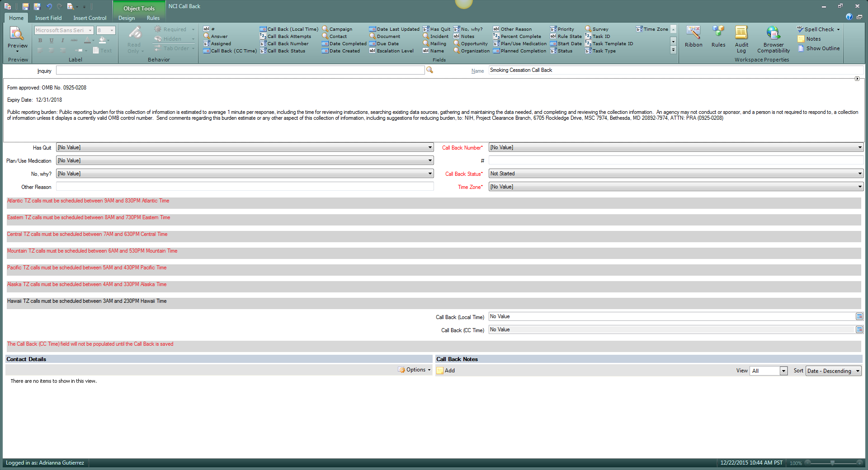868x470 pixels.
Task: Click the Add note icon in Call Back Notes
Action: 440,371
